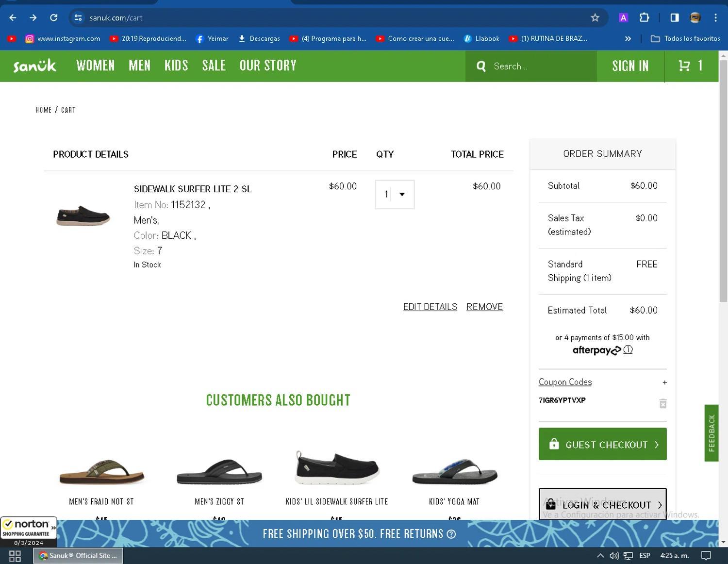728x564 pixels.
Task: Click the GUEST CHECKOUT button
Action: (x=602, y=444)
